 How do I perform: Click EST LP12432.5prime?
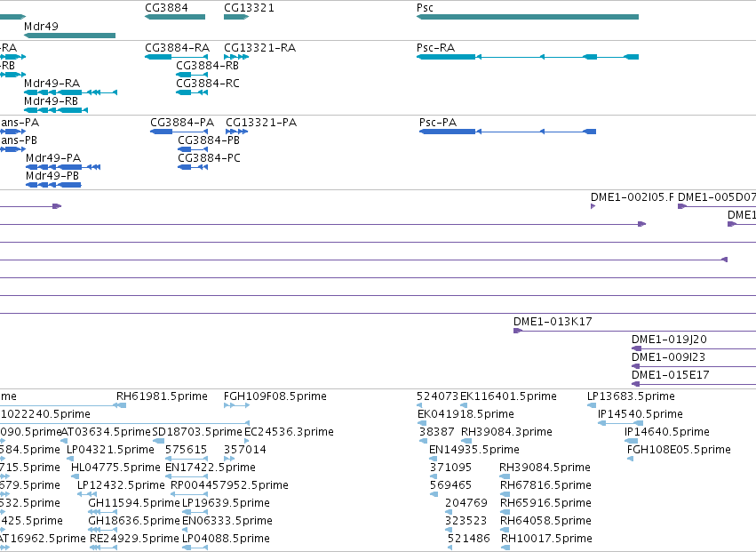[121, 486]
